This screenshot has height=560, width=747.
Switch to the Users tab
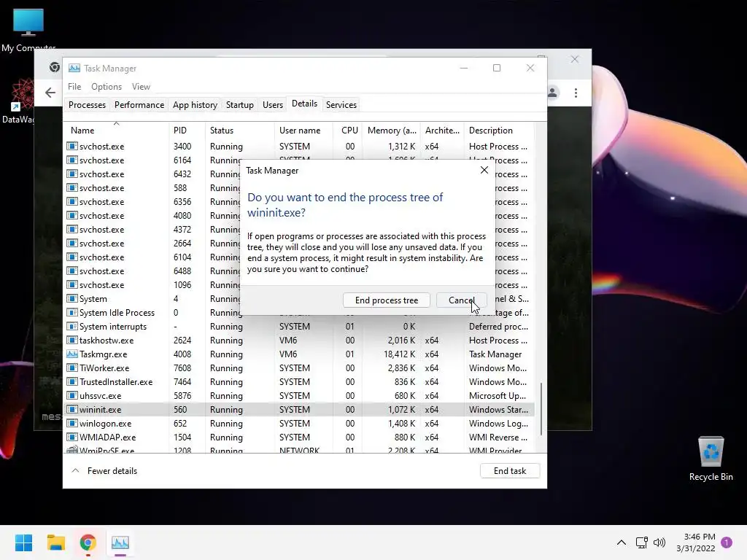click(x=273, y=105)
